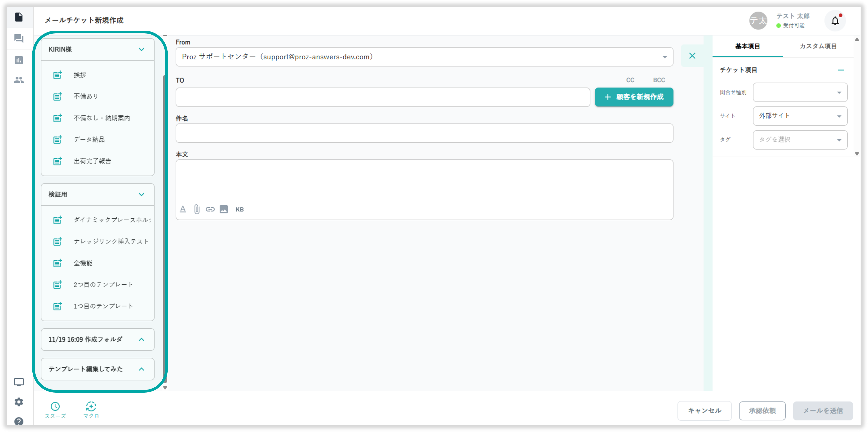Viewport: 868px width, 432px height.
Task: Click the insert image icon
Action: [x=224, y=209]
